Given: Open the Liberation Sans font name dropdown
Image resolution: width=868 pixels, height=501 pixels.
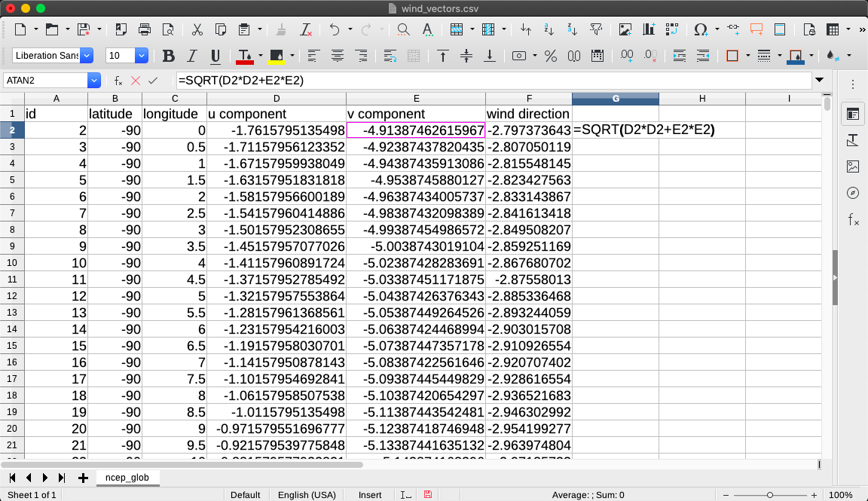Looking at the screenshot, I should tap(87, 56).
